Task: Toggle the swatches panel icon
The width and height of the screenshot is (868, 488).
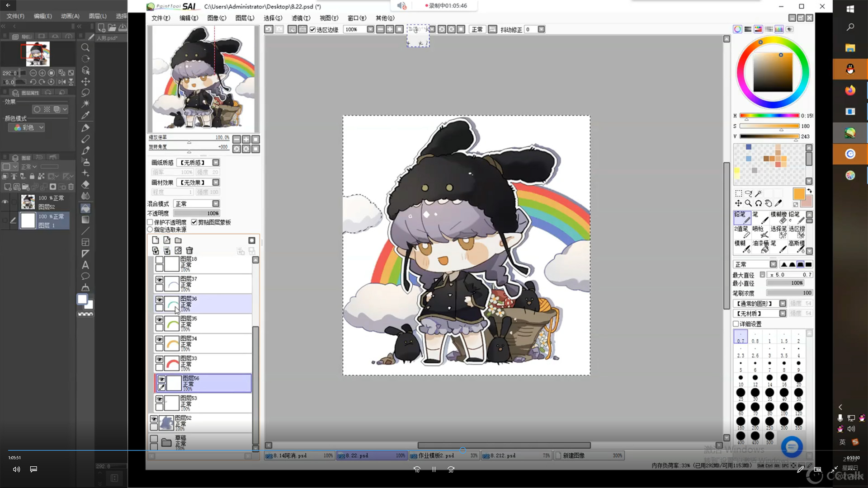Action: point(779,29)
